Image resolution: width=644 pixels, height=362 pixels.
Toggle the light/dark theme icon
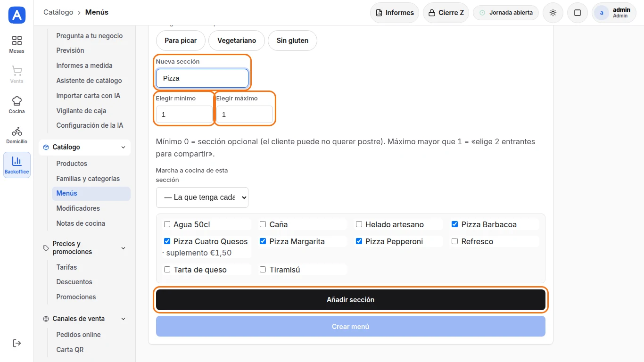[x=553, y=13]
